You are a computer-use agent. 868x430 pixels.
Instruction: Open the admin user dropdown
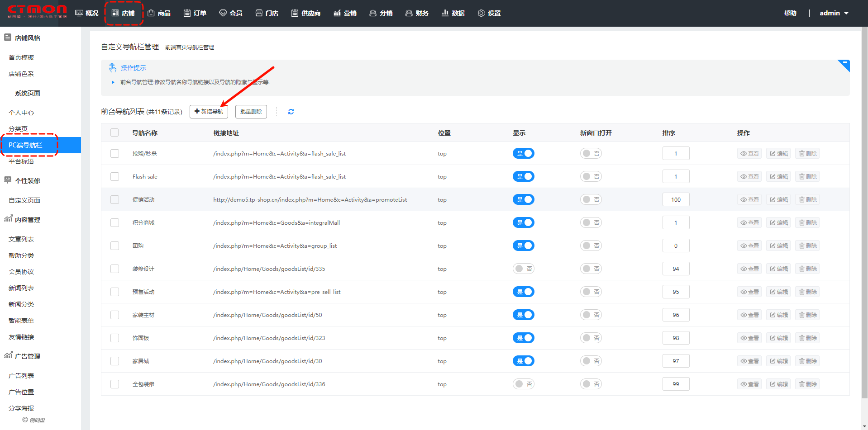tap(834, 13)
